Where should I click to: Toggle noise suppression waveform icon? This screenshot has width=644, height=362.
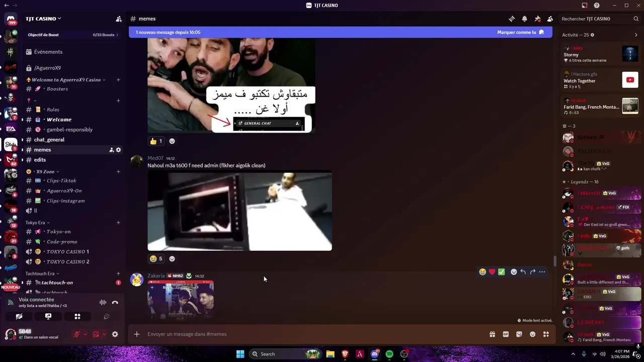103,302
